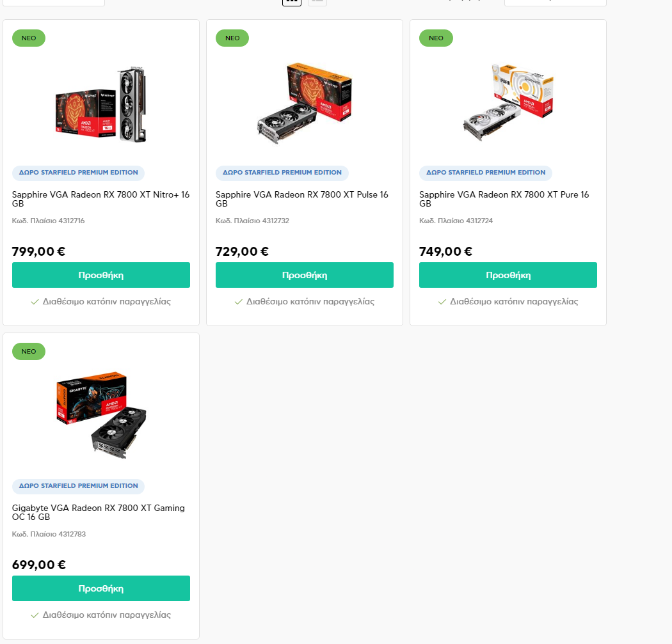Image resolution: width=672 pixels, height=644 pixels.
Task: Add the 729,00 € Pulse card to cart
Action: [x=305, y=275]
